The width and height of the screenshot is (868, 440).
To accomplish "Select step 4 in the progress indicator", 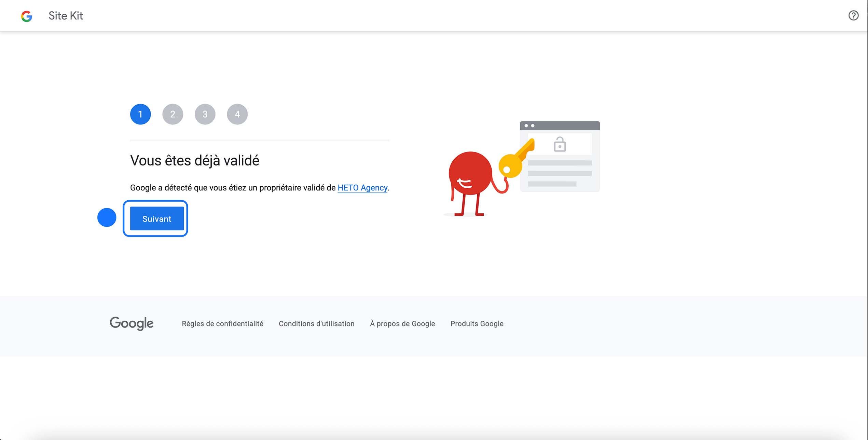I will [237, 114].
